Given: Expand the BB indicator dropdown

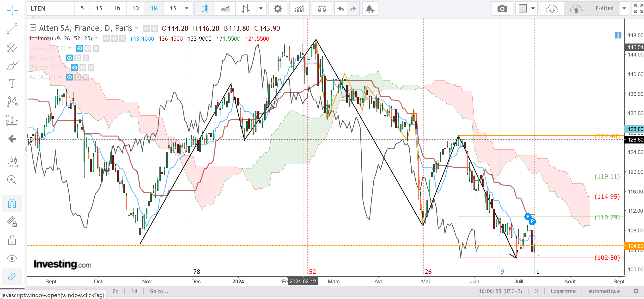Looking at the screenshot, I should 60,58.
